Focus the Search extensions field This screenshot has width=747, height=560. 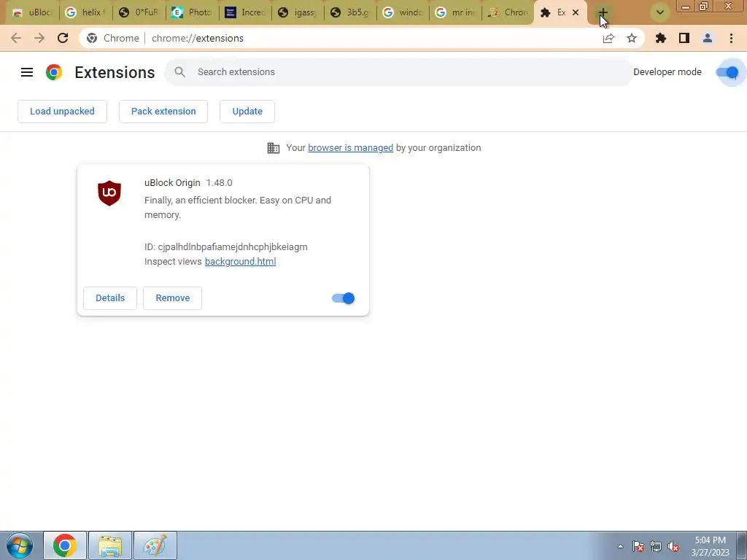pyautogui.click(x=399, y=72)
